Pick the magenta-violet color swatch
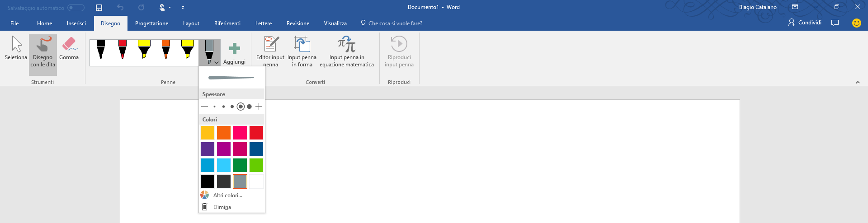Screen dimensions: 868x223 (224, 149)
